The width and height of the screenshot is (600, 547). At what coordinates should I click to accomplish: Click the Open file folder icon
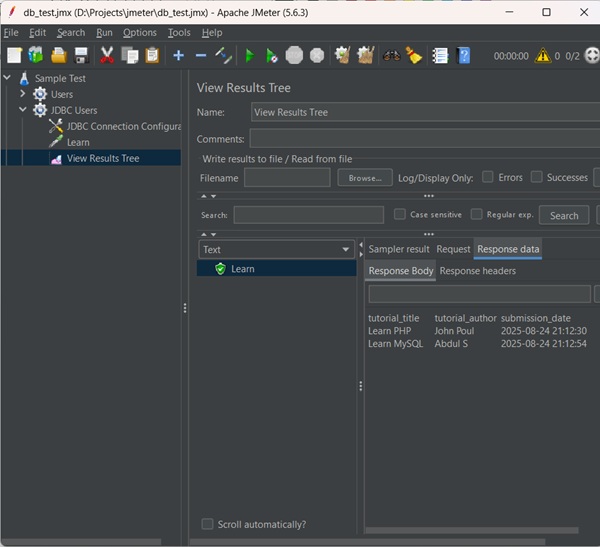point(59,56)
